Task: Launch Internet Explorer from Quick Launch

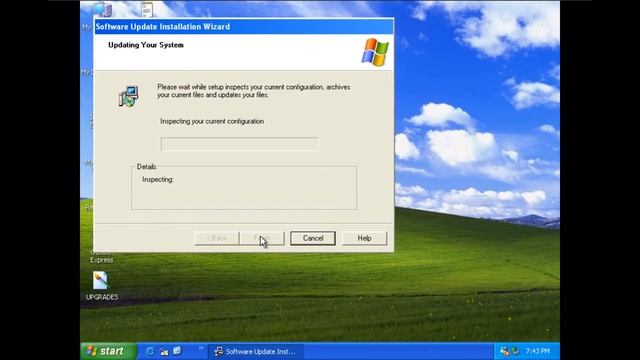Action: point(150,351)
